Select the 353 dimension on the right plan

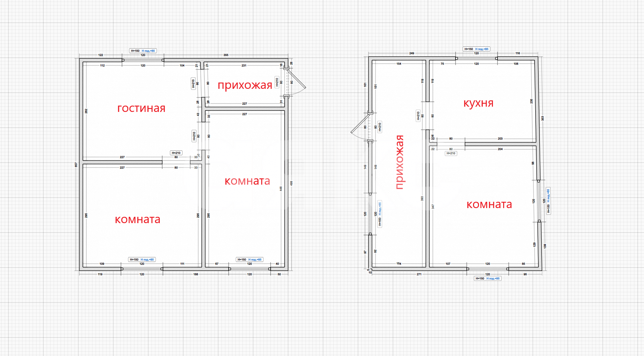543,118
